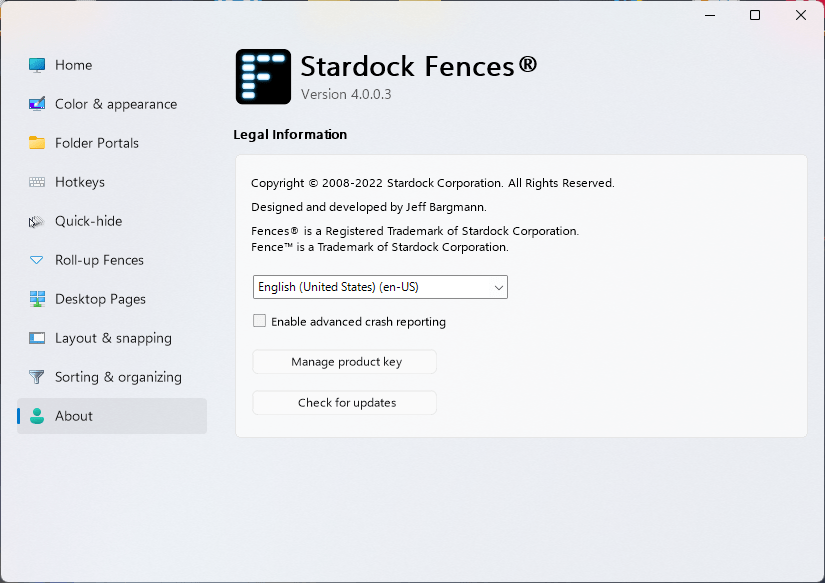
Task: Open the Hotkeys settings page
Action: click(x=80, y=182)
